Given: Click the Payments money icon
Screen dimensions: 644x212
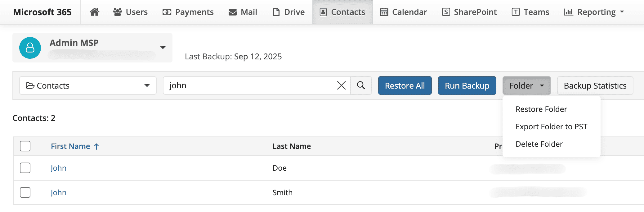Looking at the screenshot, I should (x=167, y=12).
